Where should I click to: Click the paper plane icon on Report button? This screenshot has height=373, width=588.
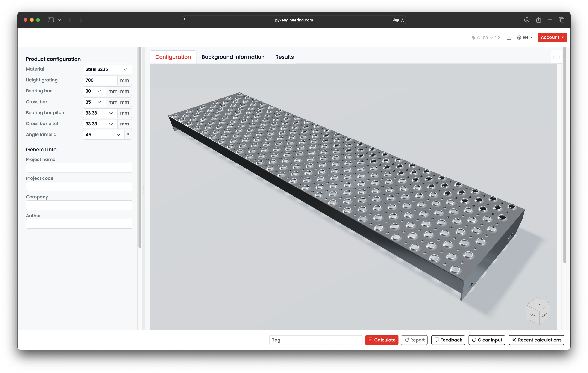(x=406, y=340)
